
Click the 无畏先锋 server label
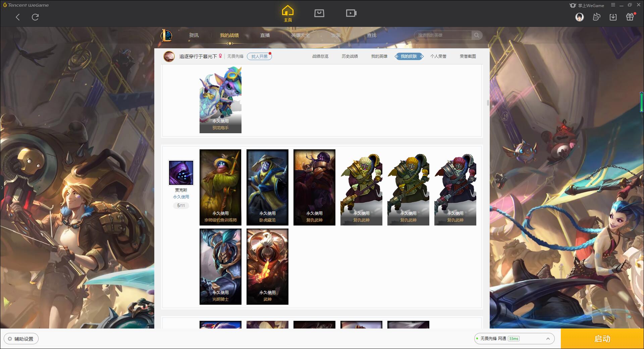tap(235, 56)
